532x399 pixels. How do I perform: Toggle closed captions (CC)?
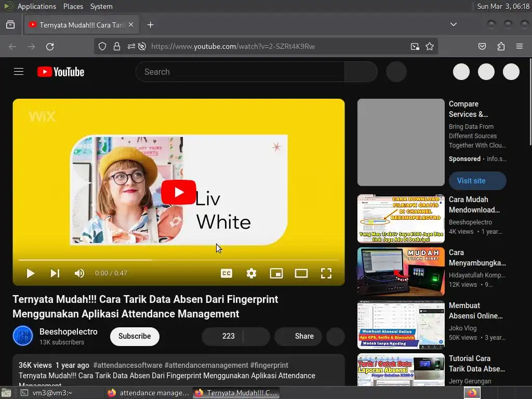227,273
